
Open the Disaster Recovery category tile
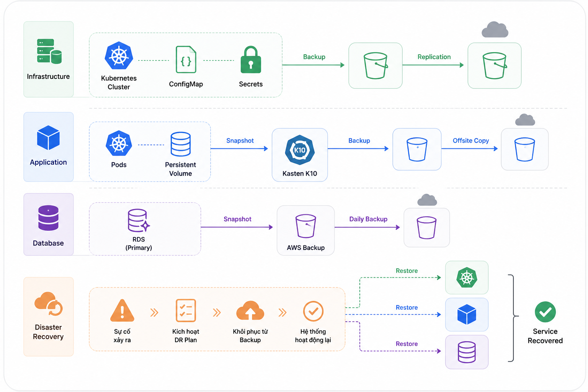(49, 317)
